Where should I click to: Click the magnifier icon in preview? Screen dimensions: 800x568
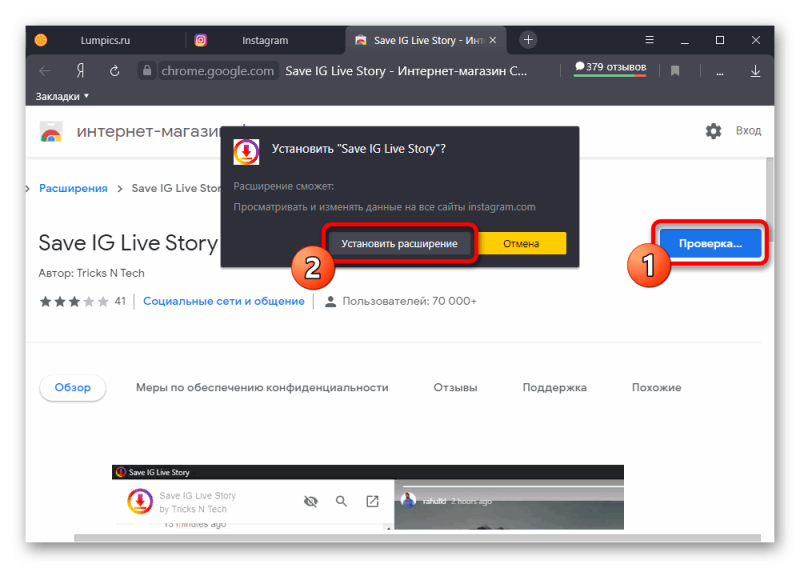click(x=341, y=502)
